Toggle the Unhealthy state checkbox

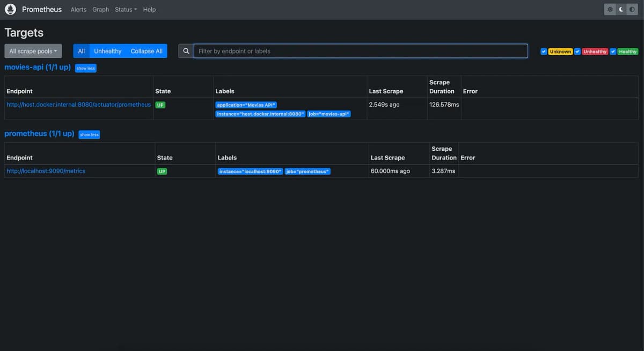(577, 52)
